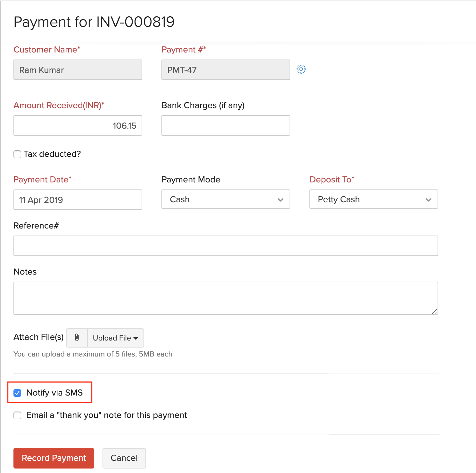Enable the thank you email checkbox
Viewport: 476px width, 473px height.
18,415
